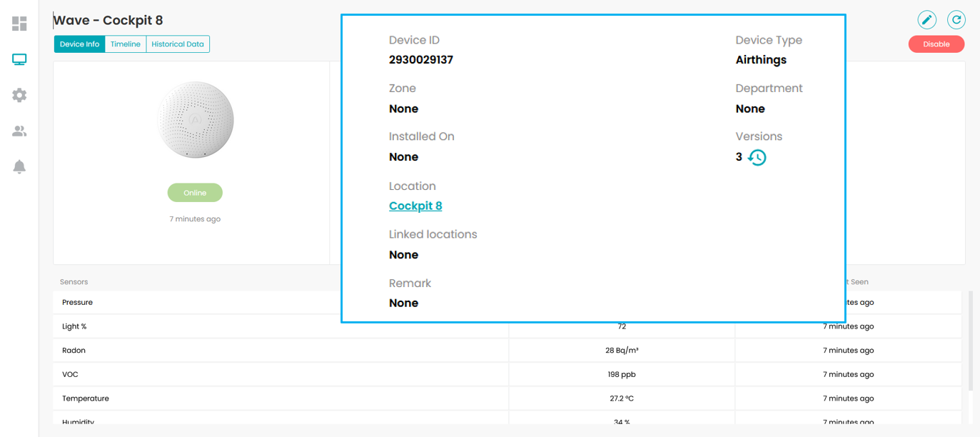Click the VOC row's last seen time
Screen dimensions: 980x437
pyautogui.click(x=848, y=374)
